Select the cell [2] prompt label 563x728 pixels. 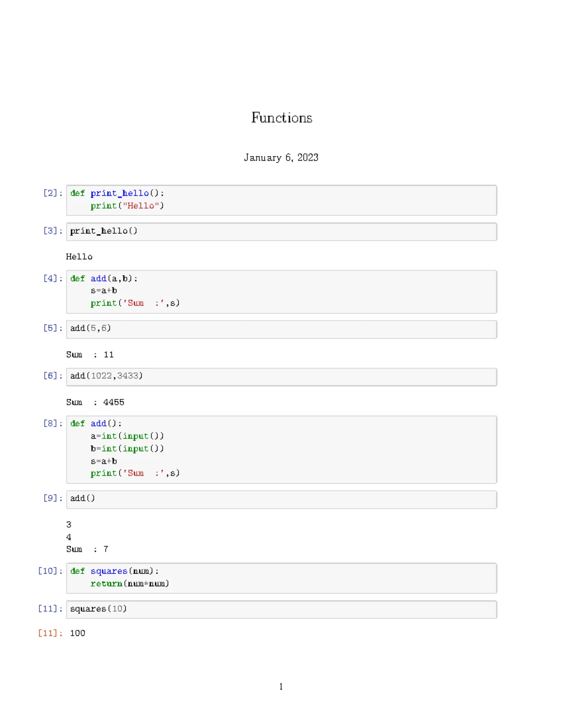point(53,193)
